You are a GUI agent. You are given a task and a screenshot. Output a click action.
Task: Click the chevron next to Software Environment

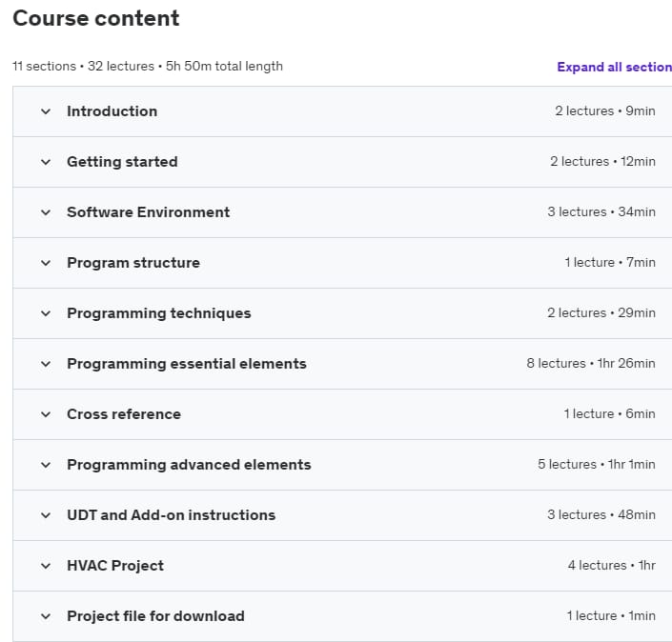point(45,212)
